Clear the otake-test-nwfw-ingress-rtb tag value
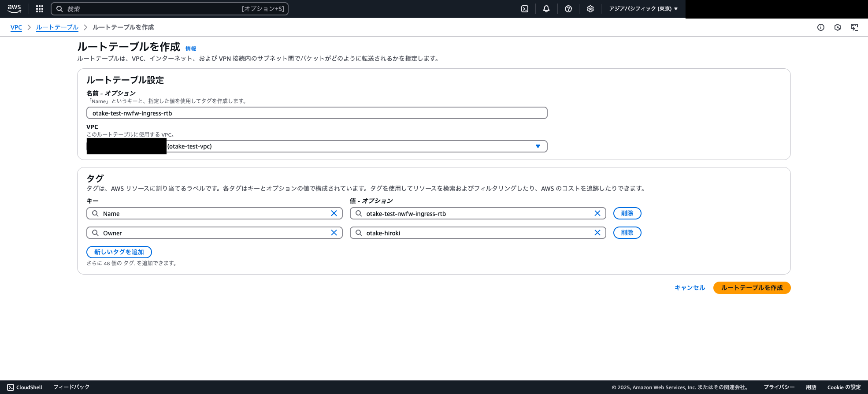This screenshot has width=868, height=394. click(597, 213)
